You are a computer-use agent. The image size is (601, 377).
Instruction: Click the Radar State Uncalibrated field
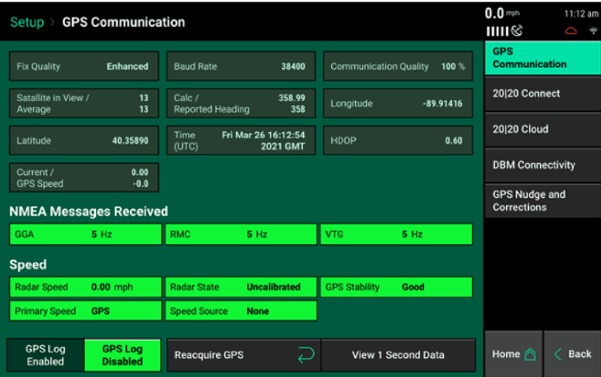241,287
